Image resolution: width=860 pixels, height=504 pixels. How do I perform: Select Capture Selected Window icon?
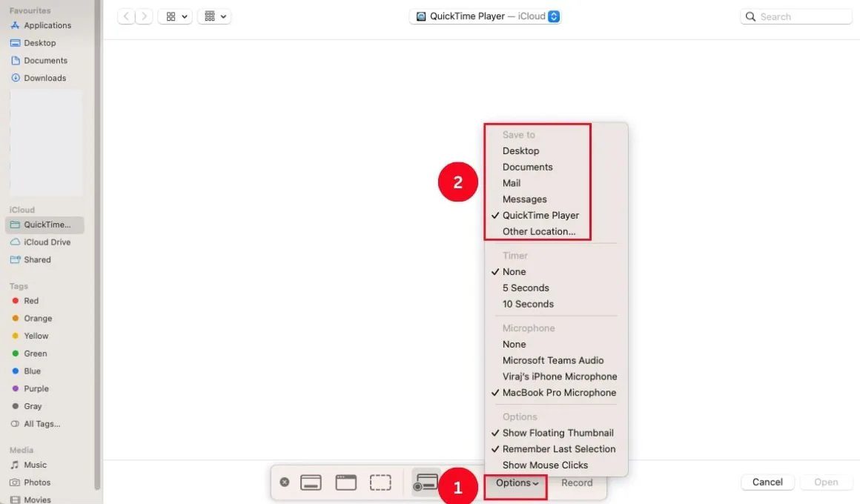(x=346, y=483)
